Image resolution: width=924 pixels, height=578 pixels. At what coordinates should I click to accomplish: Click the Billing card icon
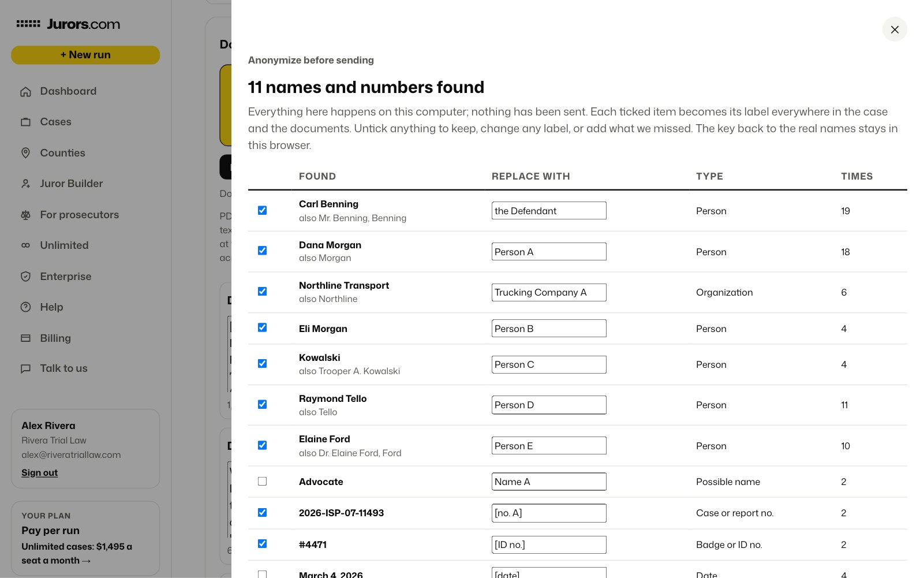(x=25, y=338)
